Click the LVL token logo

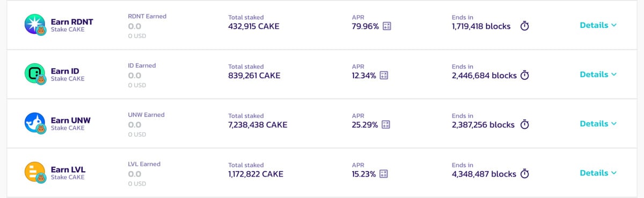34,172
